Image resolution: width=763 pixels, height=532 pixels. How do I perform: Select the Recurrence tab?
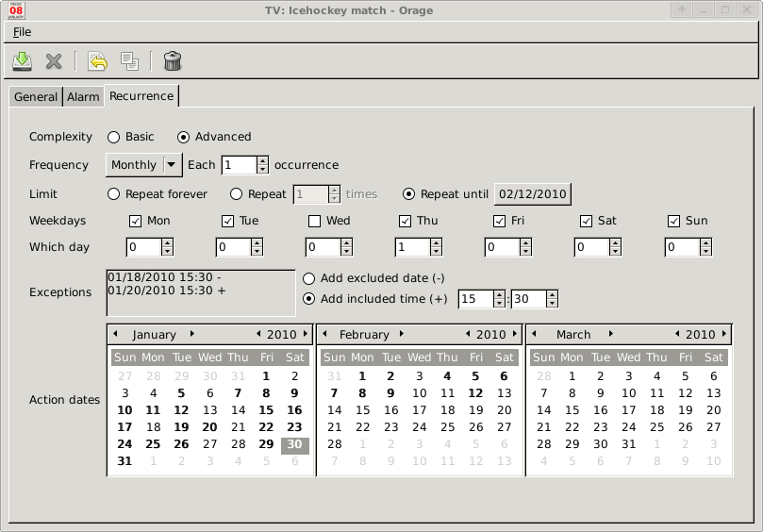pyautogui.click(x=141, y=96)
